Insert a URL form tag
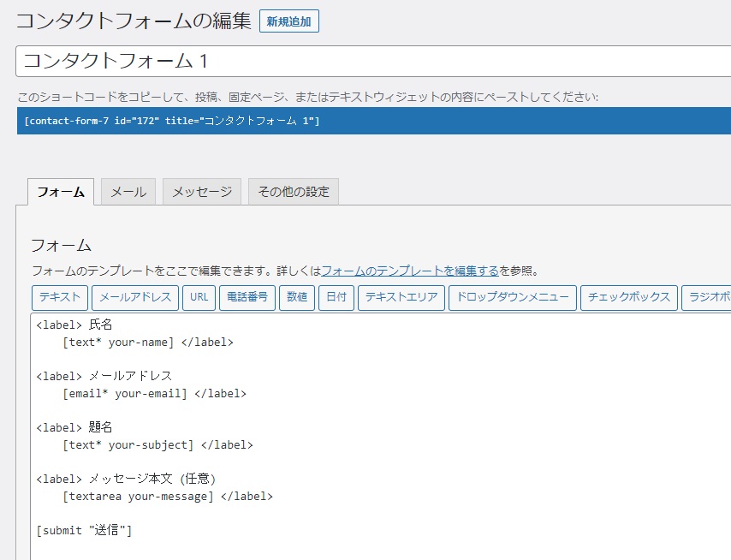The height and width of the screenshot is (560, 731). [x=199, y=297]
